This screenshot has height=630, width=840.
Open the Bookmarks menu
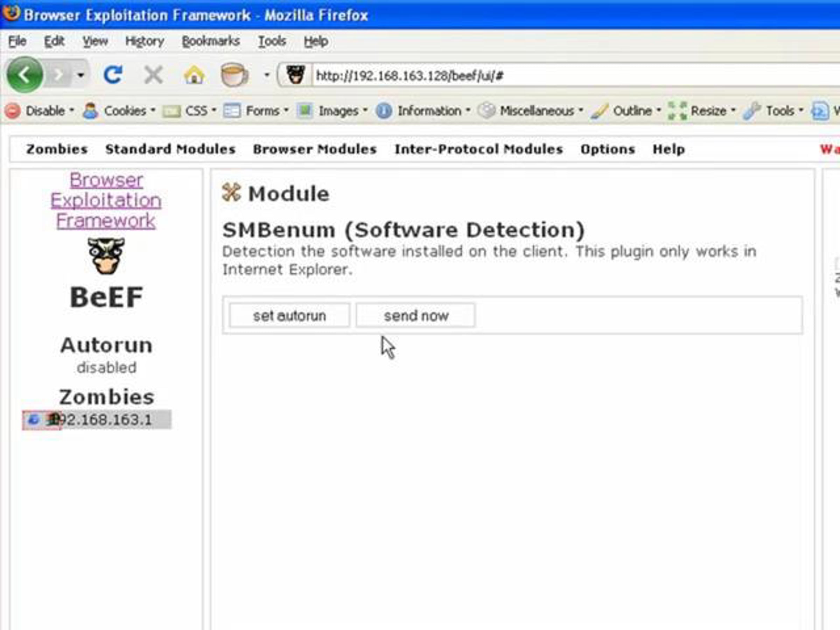click(211, 41)
